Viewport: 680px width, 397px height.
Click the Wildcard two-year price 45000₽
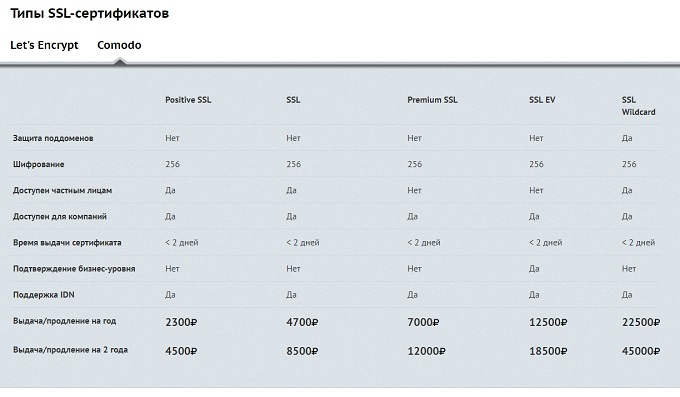tap(641, 351)
